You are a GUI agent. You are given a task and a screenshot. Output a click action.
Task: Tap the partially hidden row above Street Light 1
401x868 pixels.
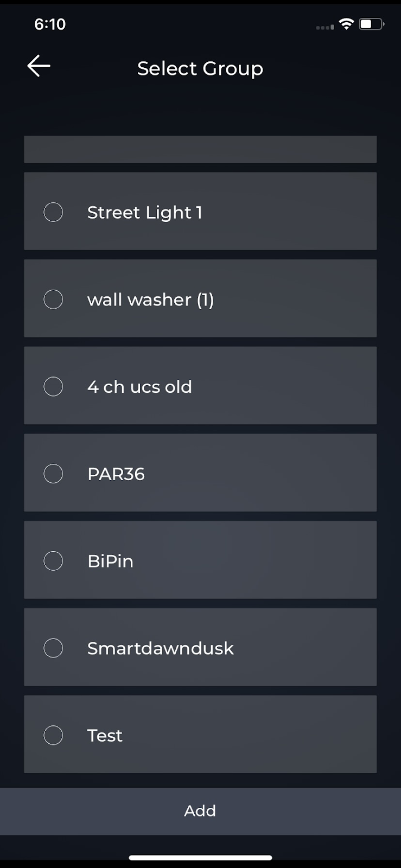pyautogui.click(x=200, y=149)
